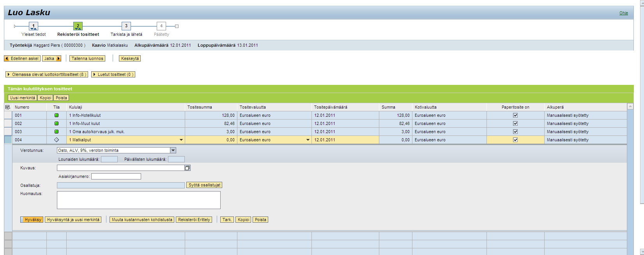
Task: Toggle Paperitosite checkbox for row 004
Action: 515,140
